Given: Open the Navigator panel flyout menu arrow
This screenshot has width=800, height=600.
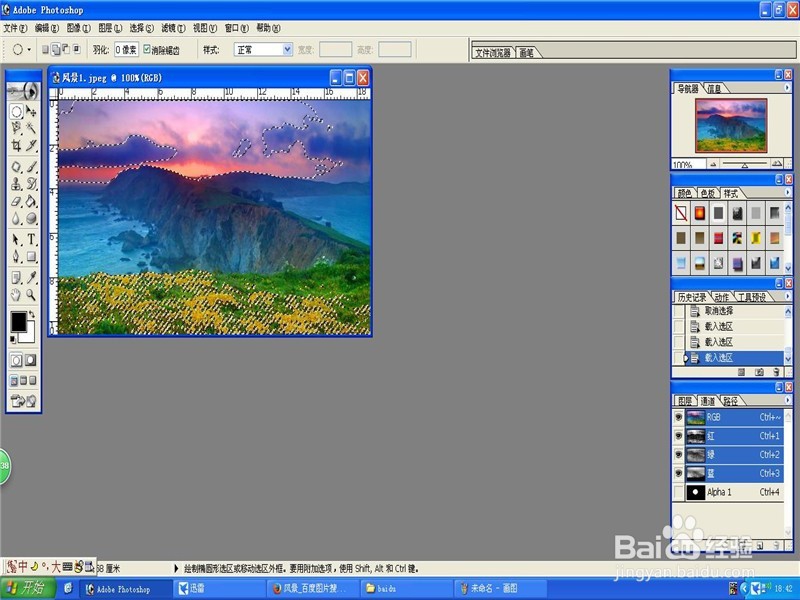Looking at the screenshot, I should click(x=787, y=88).
